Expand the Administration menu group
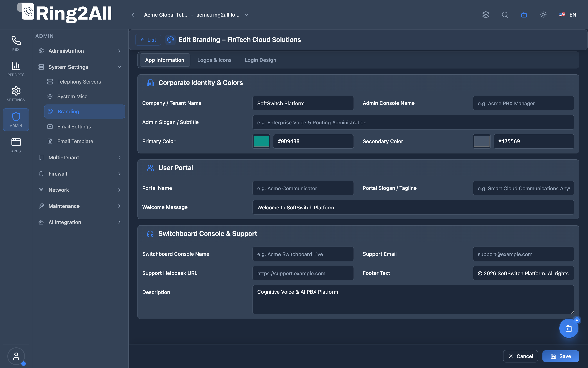This screenshot has width=588, height=368. click(x=80, y=51)
